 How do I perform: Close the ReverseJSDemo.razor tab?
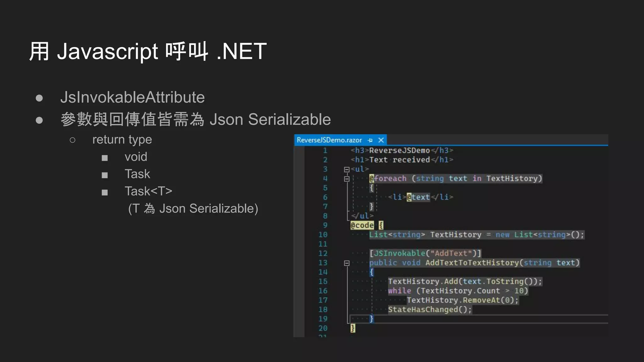click(x=381, y=140)
